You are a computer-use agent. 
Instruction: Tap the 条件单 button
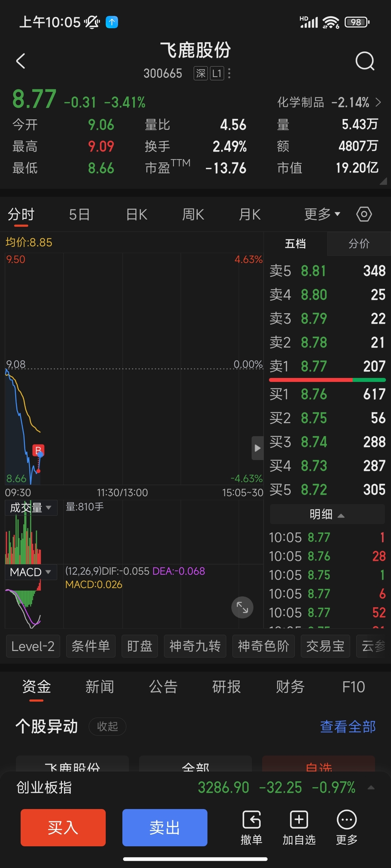tap(91, 646)
